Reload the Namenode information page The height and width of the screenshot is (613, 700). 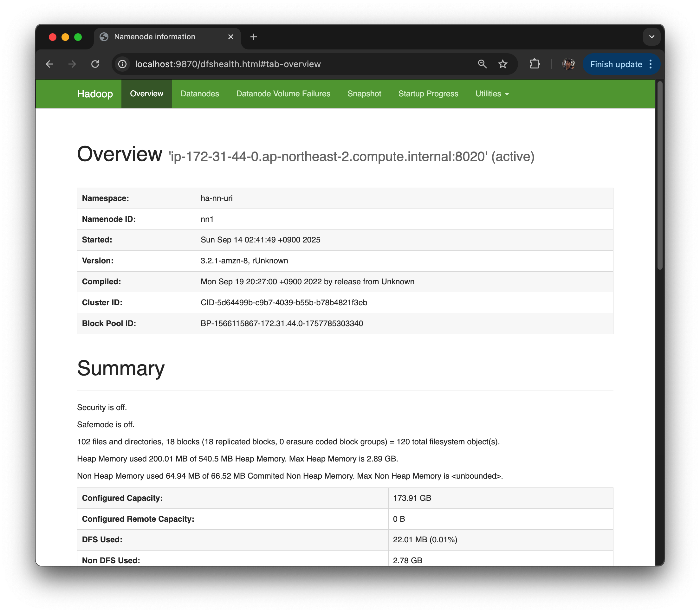(x=95, y=64)
